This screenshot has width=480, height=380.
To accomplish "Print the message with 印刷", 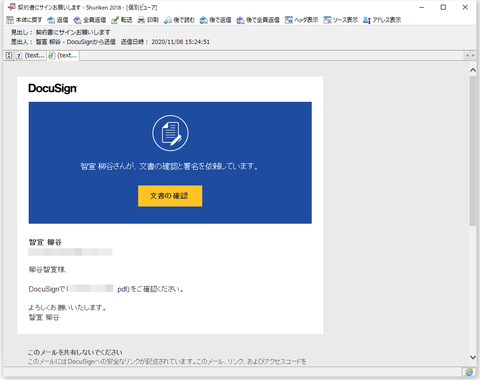I will [x=148, y=20].
